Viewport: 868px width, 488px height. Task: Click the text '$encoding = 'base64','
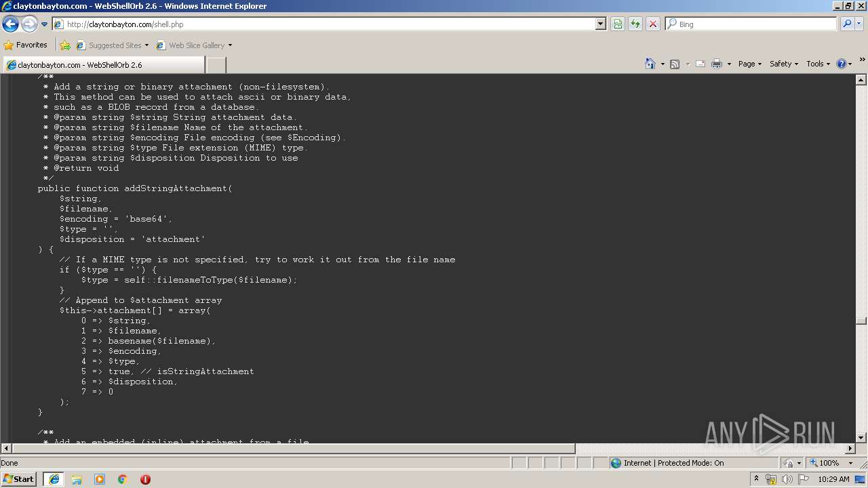point(116,219)
